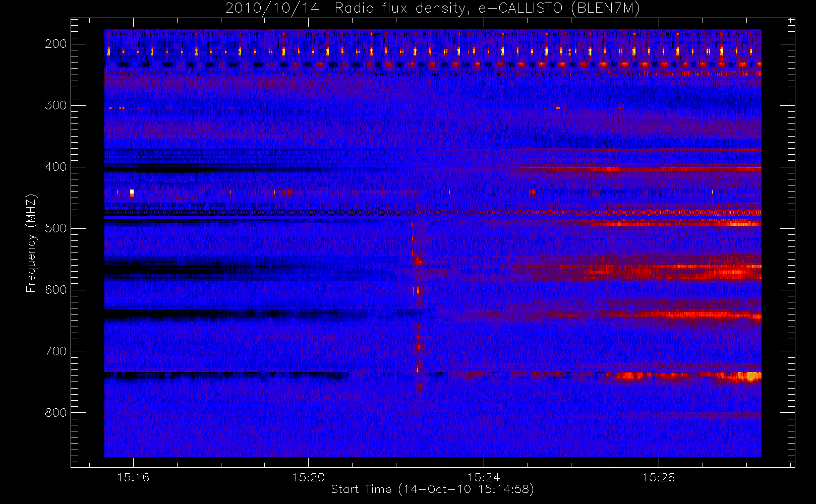816x504 pixels.
Task: Click the 800 frequency tick label
Action: pyautogui.click(x=55, y=413)
